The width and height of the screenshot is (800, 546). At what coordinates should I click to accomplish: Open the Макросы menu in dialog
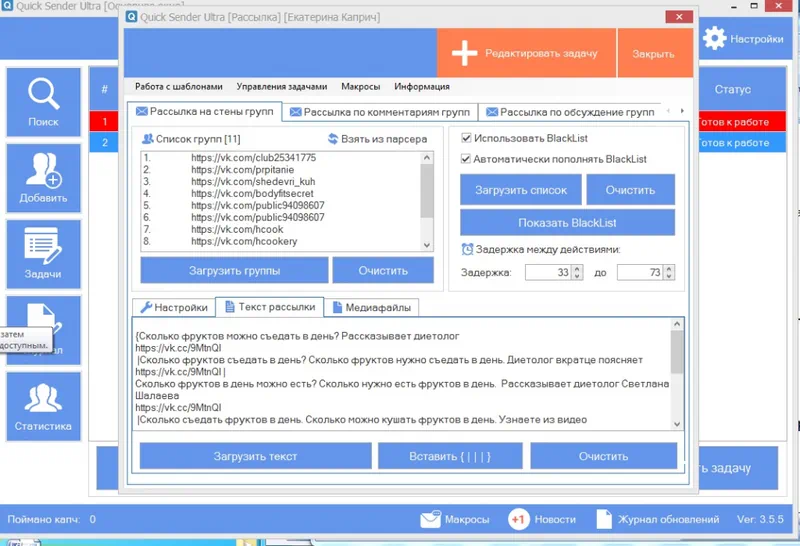(x=361, y=87)
